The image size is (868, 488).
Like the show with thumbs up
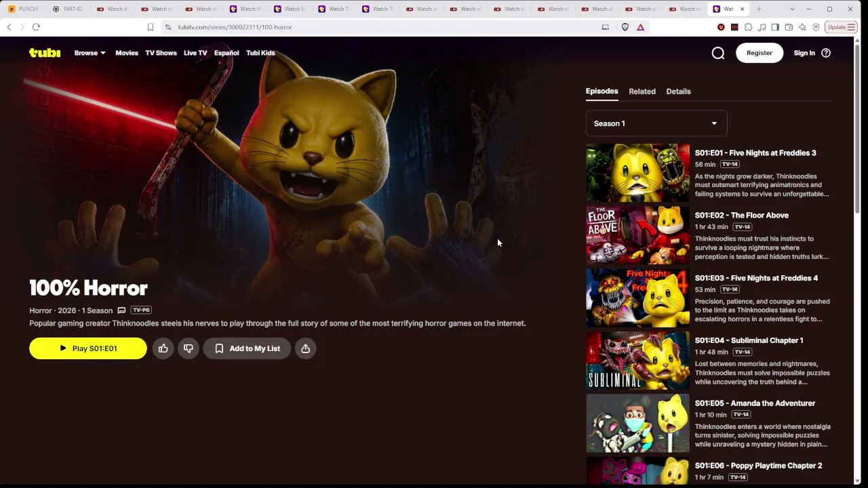tap(163, 348)
